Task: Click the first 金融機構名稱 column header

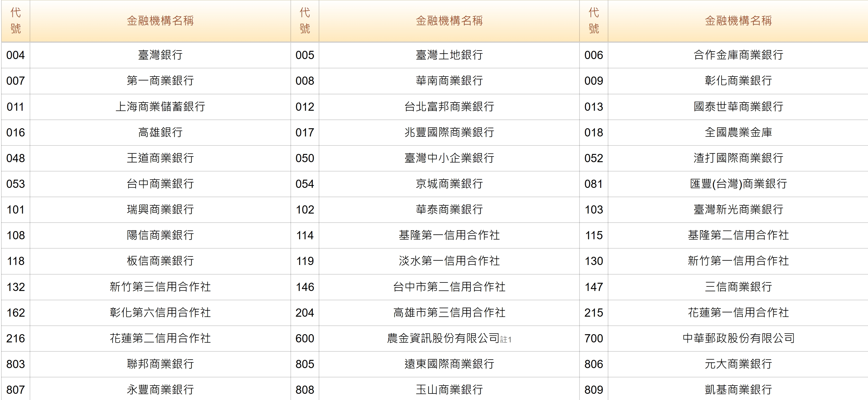Action: (x=160, y=21)
